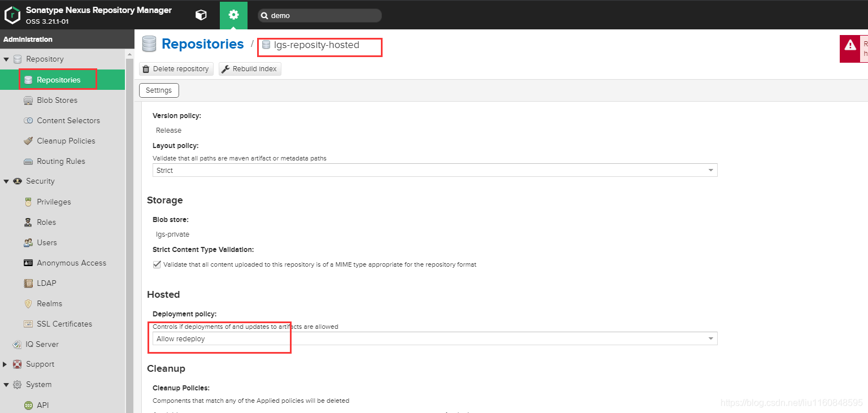Screen dimensions: 868x413
Task: Click the SSL Certificates icon
Action: point(28,324)
